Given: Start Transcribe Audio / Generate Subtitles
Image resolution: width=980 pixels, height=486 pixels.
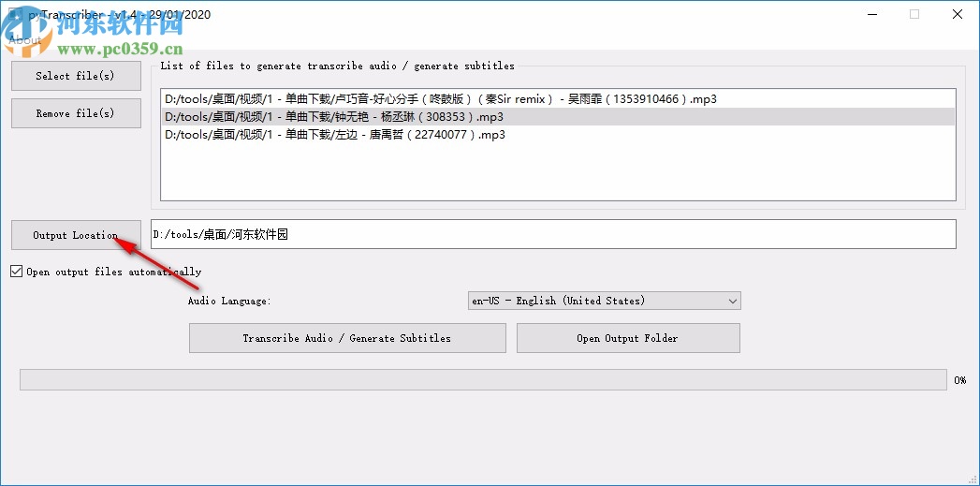Looking at the screenshot, I should click(x=347, y=338).
